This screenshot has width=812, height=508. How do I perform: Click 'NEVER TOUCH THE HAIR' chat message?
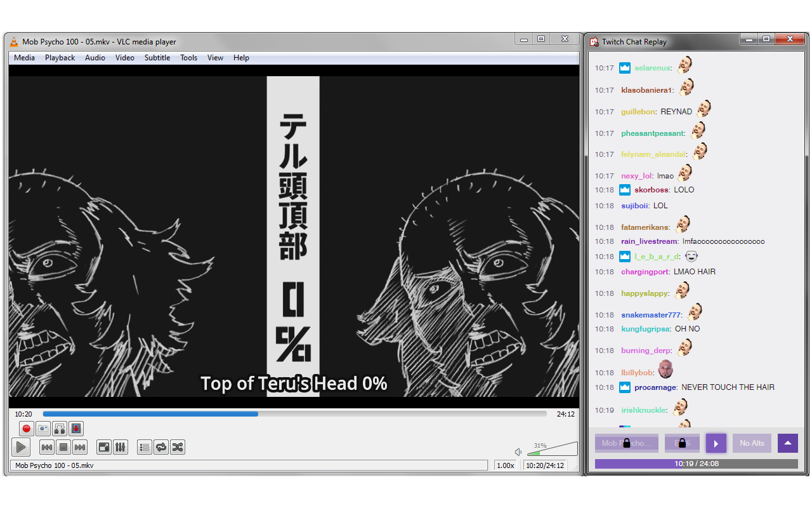(x=728, y=387)
